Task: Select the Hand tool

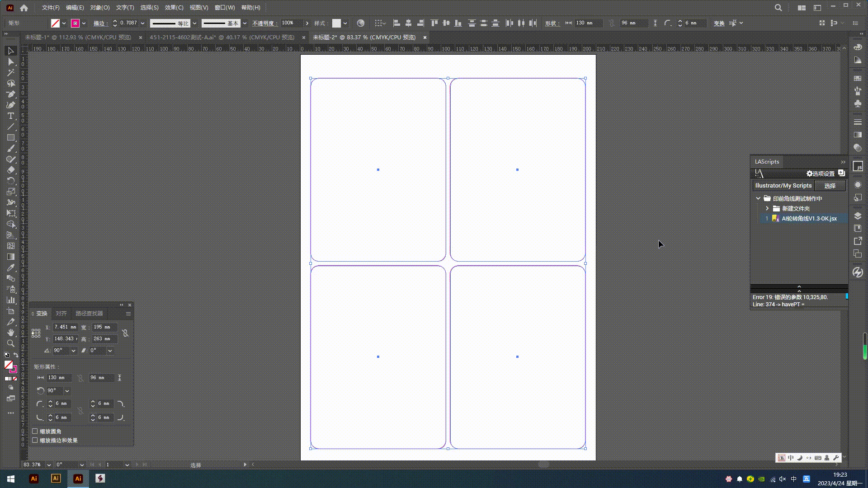Action: (x=11, y=333)
